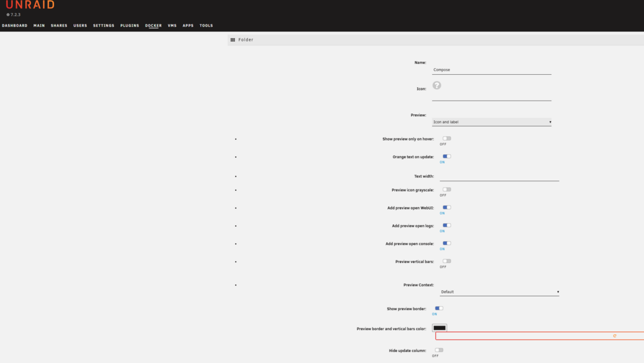Enable Preview vertical bars switch

pyautogui.click(x=446, y=261)
